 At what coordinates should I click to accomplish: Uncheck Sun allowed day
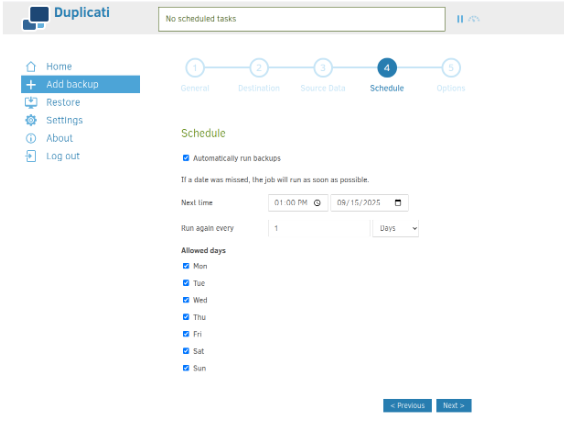point(186,368)
